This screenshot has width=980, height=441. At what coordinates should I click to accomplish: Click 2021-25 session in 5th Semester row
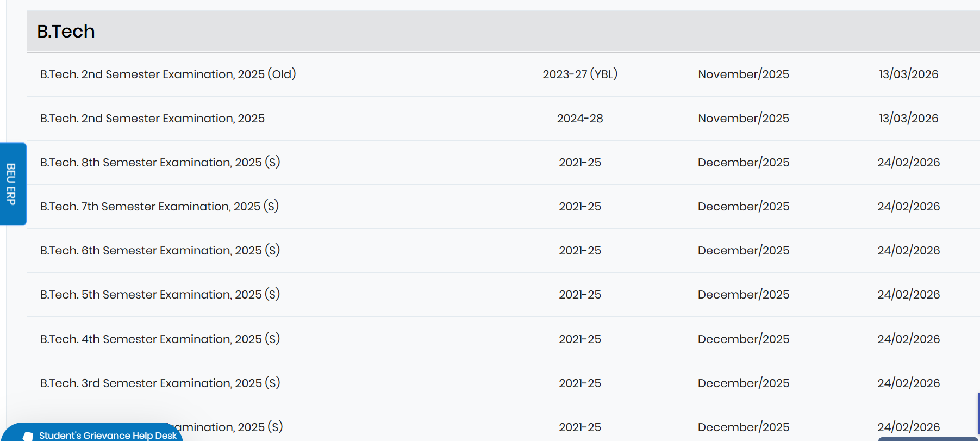(580, 295)
